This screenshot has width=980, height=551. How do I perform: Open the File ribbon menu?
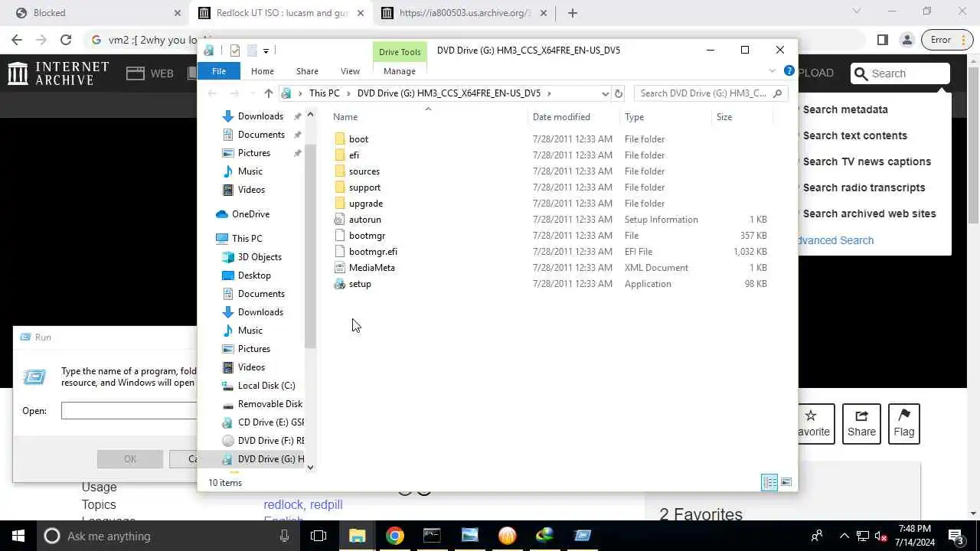click(219, 71)
